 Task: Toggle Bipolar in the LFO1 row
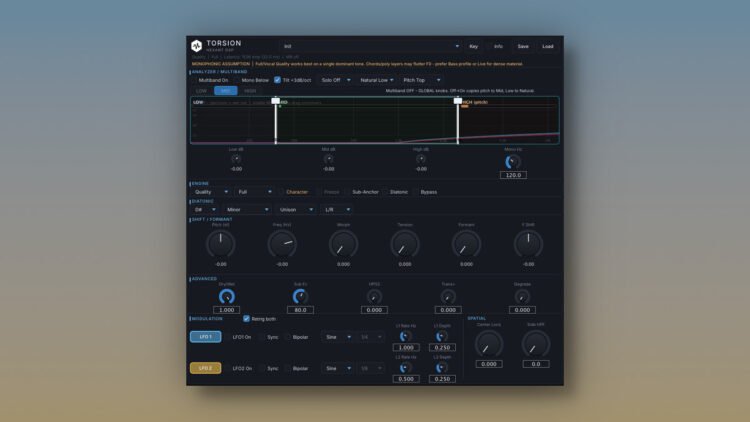[x=297, y=337]
